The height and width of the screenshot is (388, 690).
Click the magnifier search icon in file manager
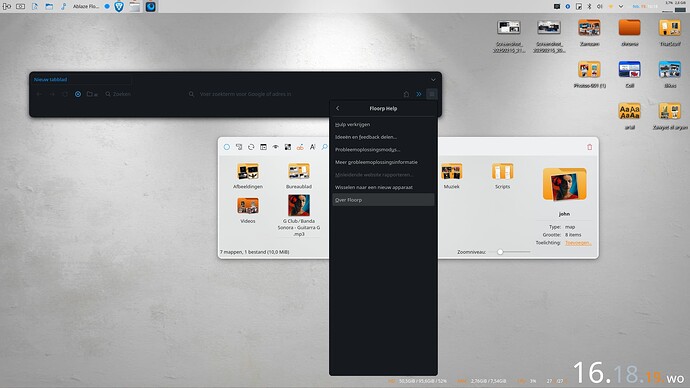pos(324,147)
